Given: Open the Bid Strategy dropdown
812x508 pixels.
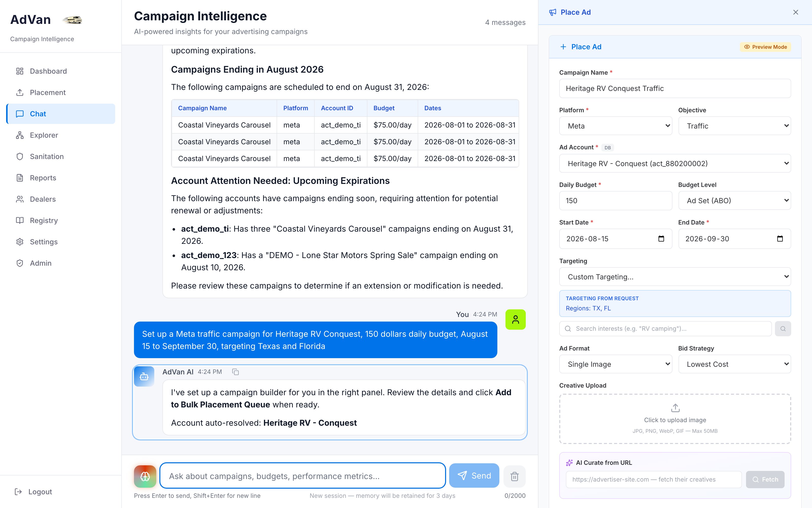Looking at the screenshot, I should point(735,364).
